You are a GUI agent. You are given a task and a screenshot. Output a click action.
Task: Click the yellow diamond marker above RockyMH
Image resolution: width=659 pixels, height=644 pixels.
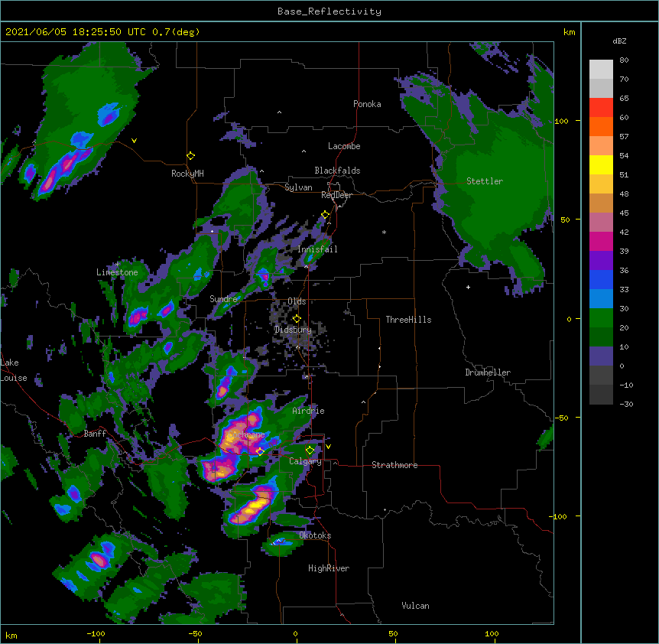click(x=191, y=156)
